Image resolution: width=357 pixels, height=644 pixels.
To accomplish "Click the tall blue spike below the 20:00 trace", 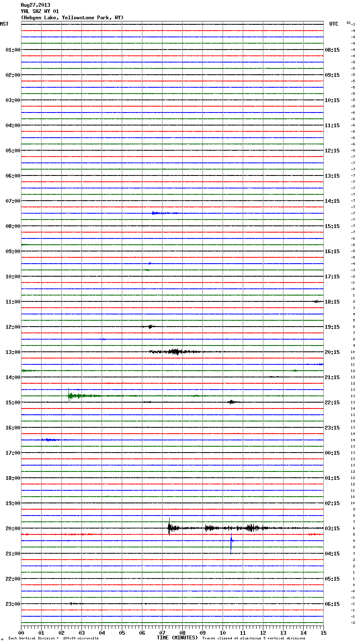I will pos(231,543).
